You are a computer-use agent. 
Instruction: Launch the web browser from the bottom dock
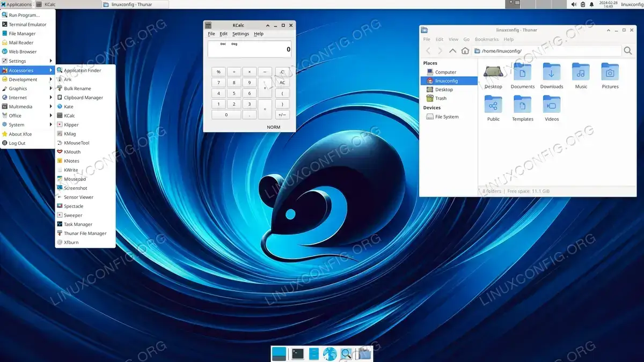coord(330,353)
